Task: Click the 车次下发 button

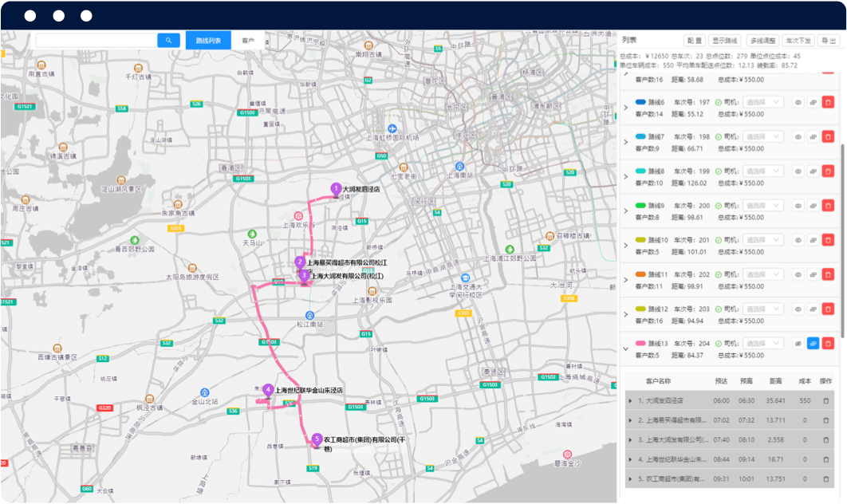Action: 798,41
